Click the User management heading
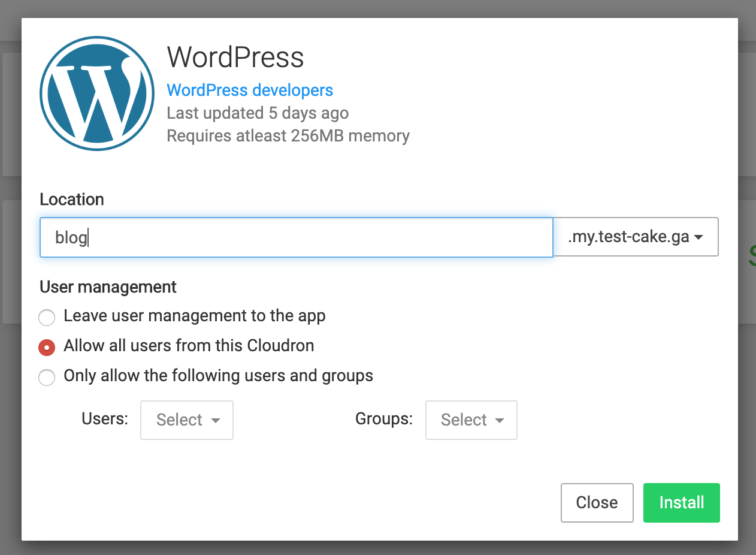Screen dimensions: 756x555 coord(108,287)
